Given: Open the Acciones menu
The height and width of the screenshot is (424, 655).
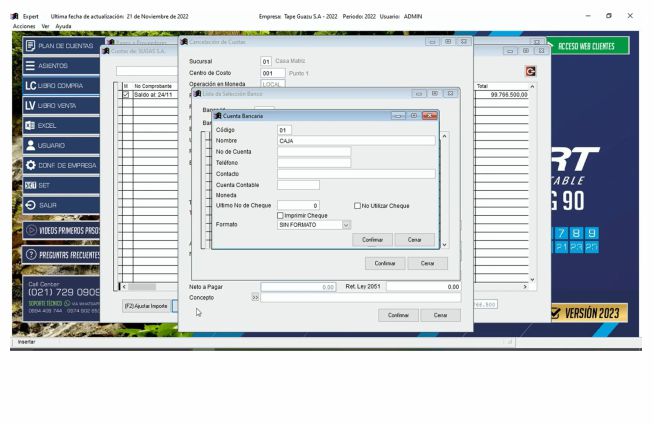Looking at the screenshot, I should tap(22, 26).
